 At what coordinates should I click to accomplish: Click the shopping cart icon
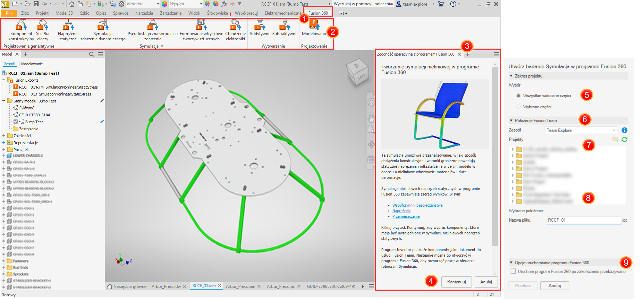click(x=441, y=4)
